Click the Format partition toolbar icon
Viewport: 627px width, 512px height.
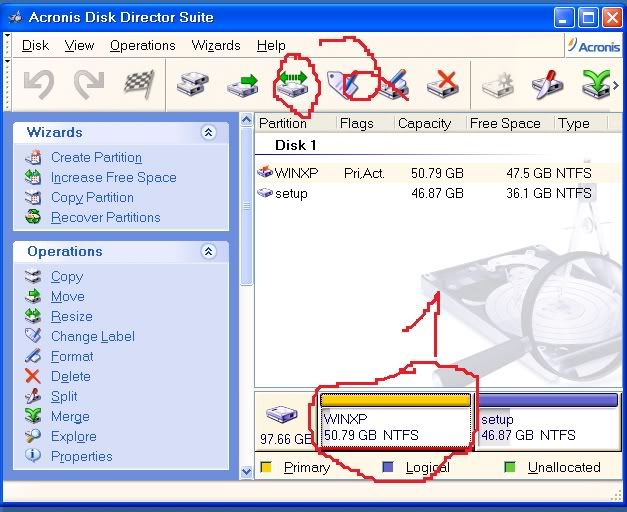click(x=393, y=84)
